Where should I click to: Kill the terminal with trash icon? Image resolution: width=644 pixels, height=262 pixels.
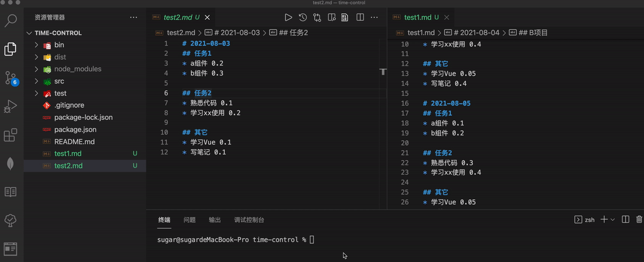[639, 219]
